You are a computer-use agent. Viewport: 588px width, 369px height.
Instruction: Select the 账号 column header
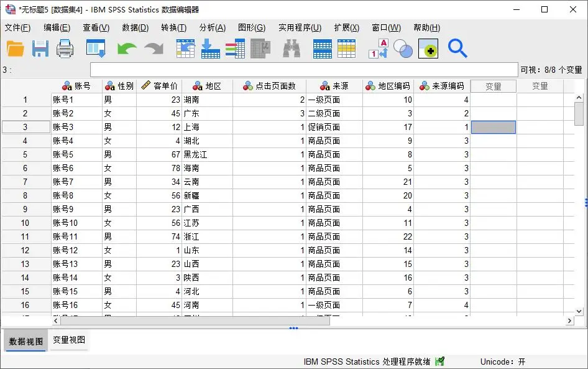click(x=76, y=86)
